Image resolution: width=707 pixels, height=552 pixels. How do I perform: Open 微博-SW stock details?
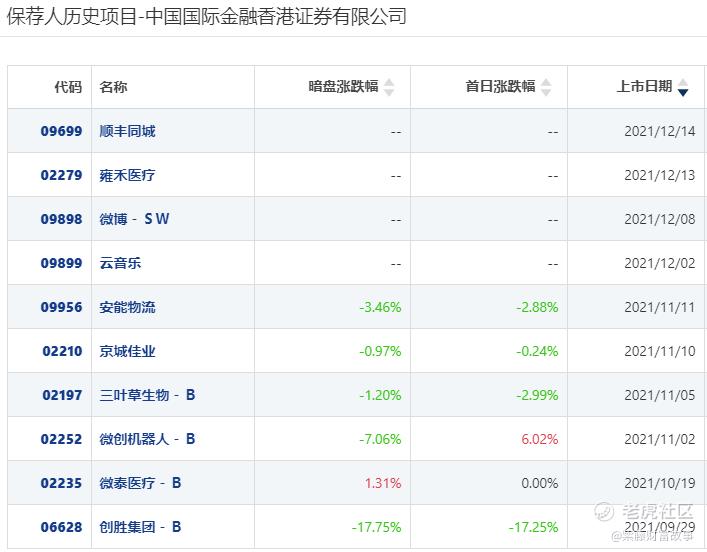pyautogui.click(x=134, y=219)
